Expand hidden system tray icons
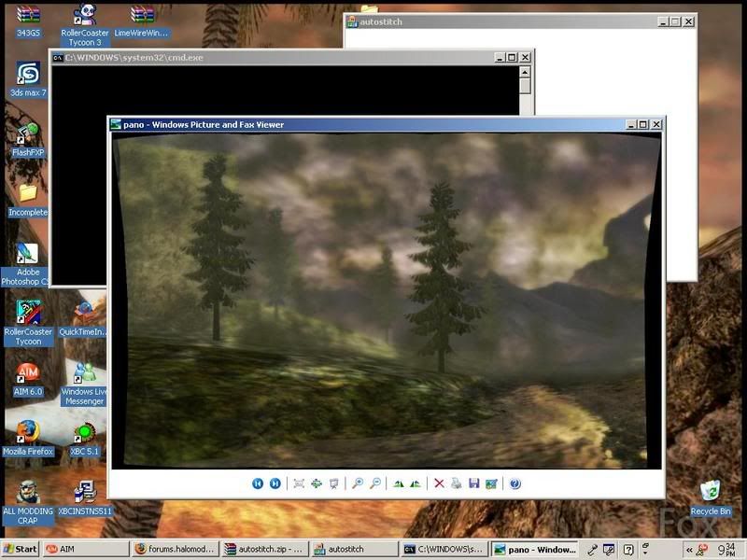 (689, 550)
